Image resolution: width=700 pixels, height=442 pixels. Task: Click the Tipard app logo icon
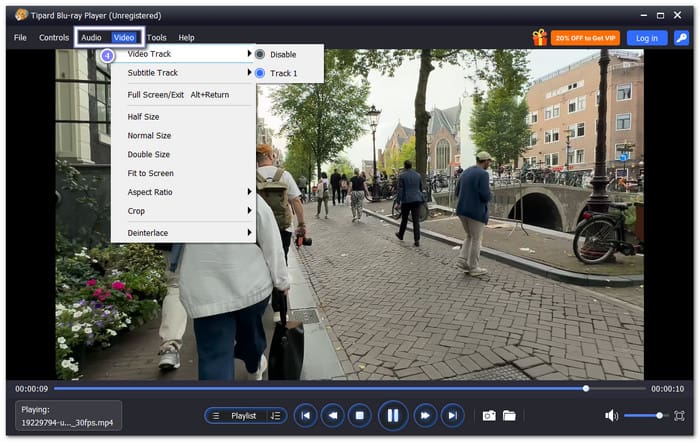click(x=21, y=15)
